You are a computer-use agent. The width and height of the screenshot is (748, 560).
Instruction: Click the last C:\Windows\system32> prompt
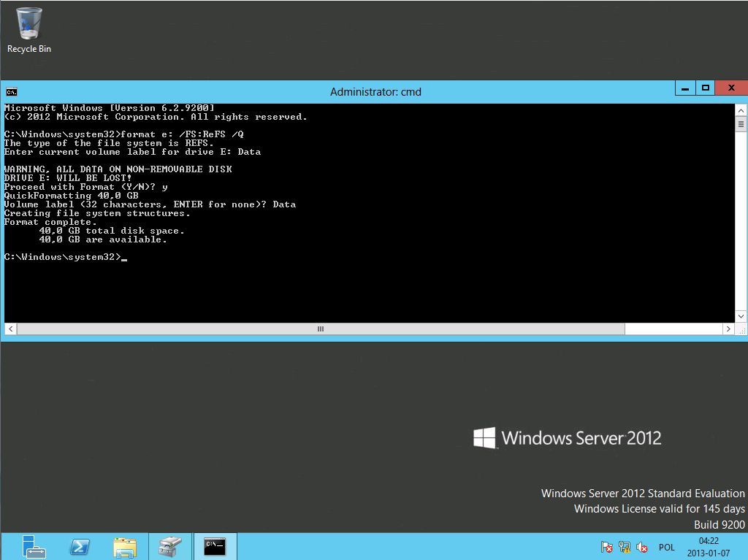[x=63, y=257]
